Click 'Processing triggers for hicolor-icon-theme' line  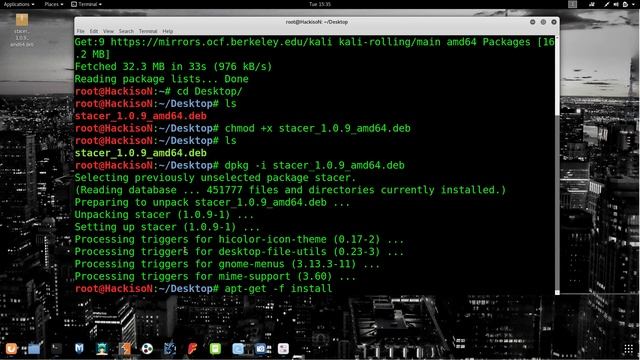tap(239, 239)
